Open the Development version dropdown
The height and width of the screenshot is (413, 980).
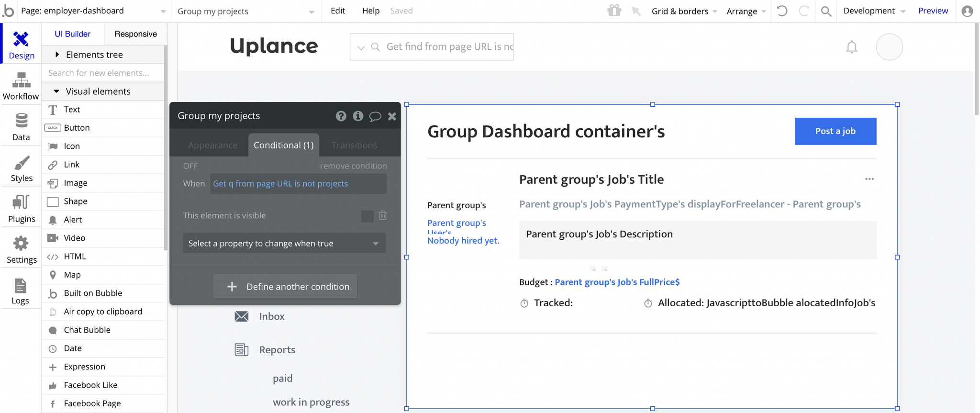pos(874,11)
